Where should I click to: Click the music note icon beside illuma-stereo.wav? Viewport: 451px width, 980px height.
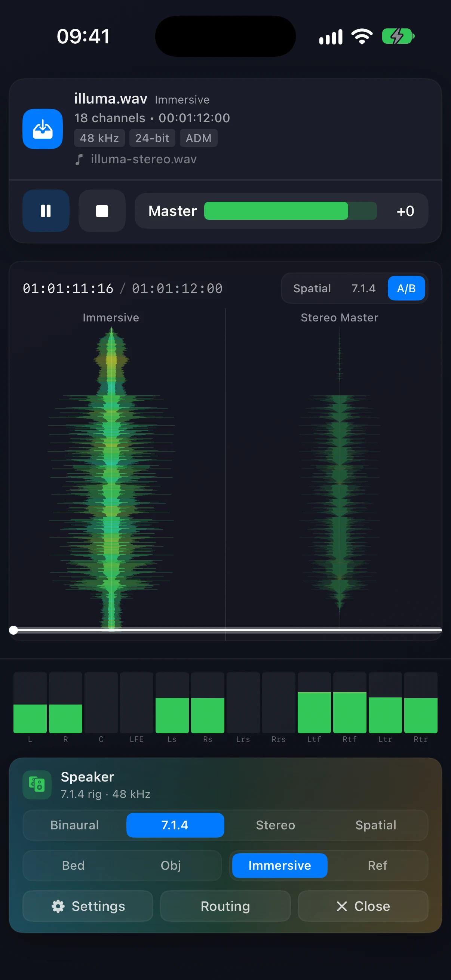coord(79,159)
